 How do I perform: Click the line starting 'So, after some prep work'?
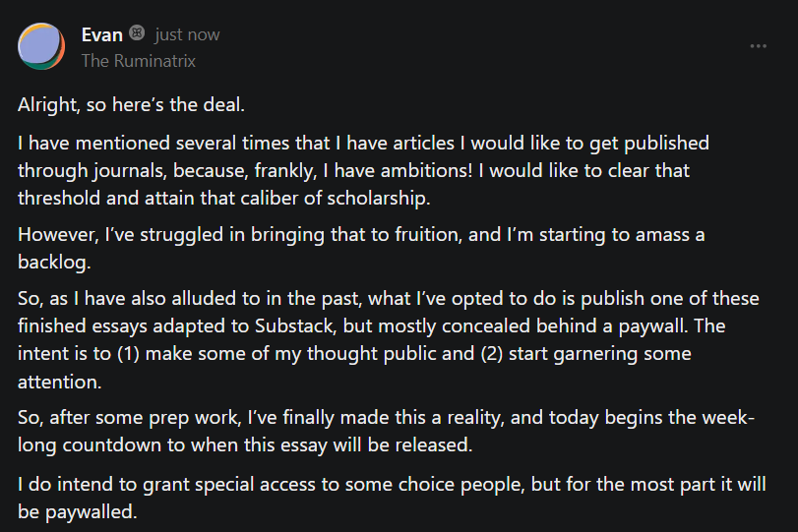386,418
